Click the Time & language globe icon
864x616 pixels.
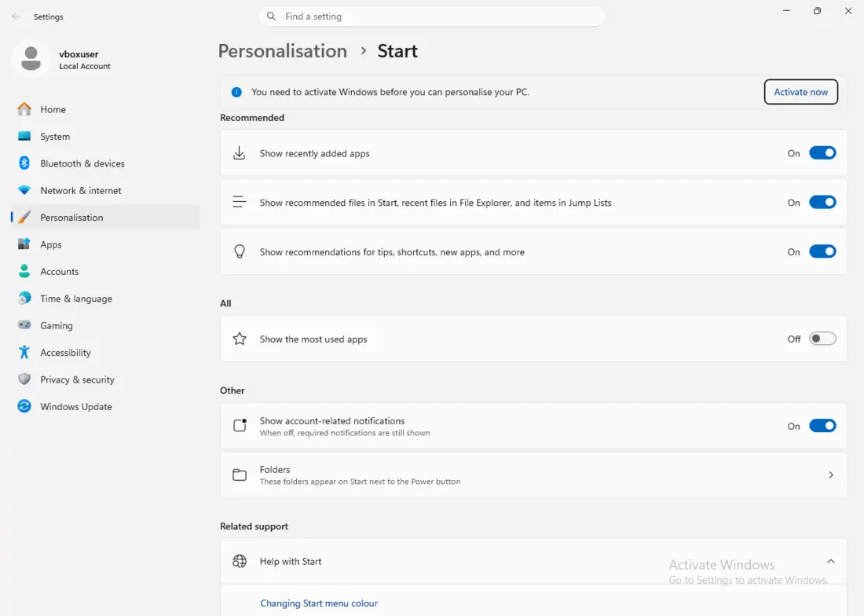24,298
